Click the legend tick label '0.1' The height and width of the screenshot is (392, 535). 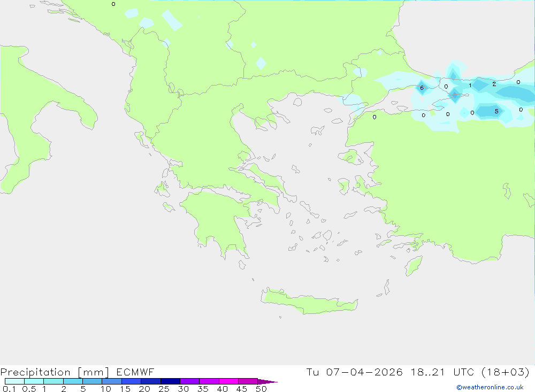coord(9,389)
